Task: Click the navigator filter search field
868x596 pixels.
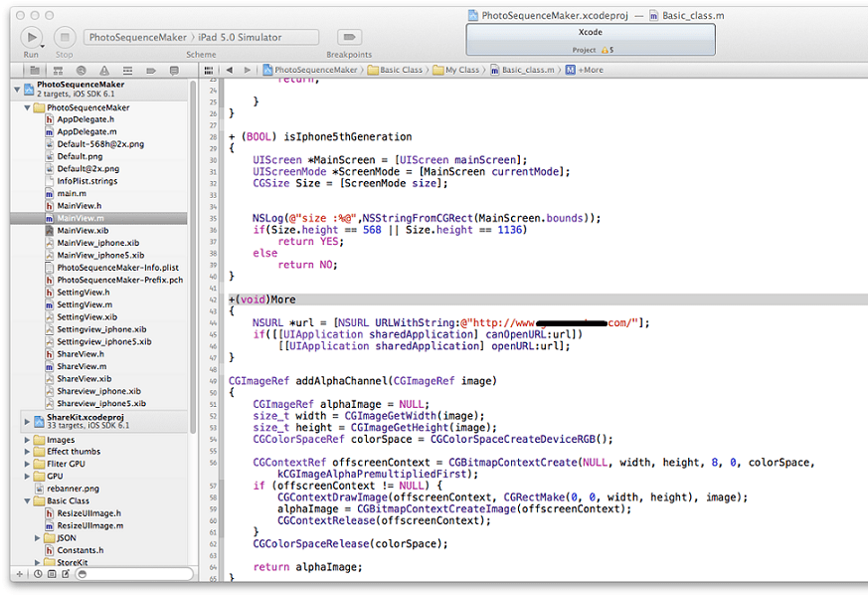Action: point(135,574)
